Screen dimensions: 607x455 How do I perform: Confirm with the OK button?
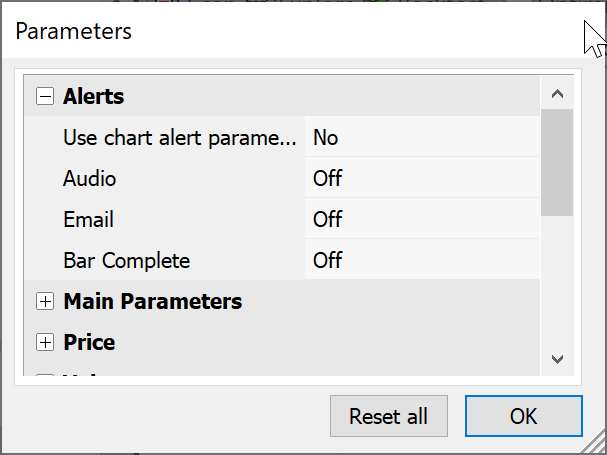(x=523, y=416)
